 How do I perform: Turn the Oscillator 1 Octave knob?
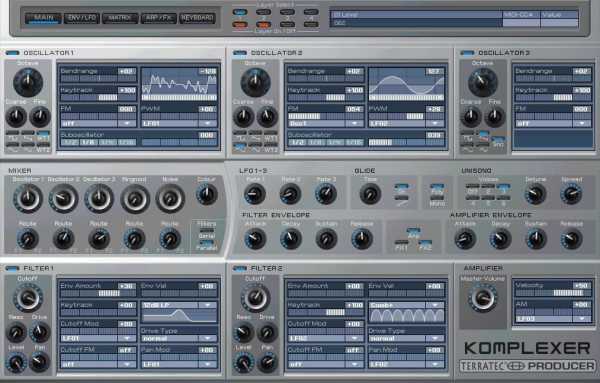point(28,82)
